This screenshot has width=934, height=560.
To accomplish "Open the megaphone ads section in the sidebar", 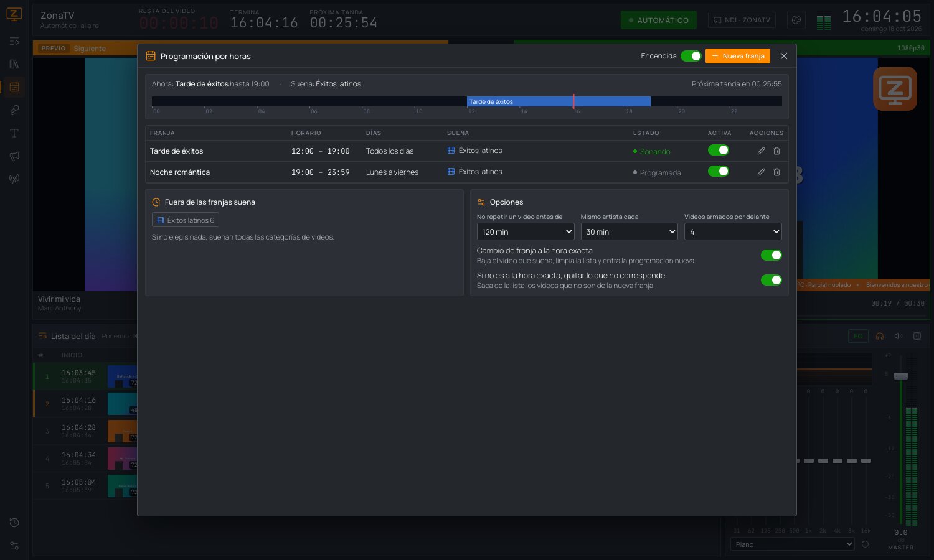I will point(14,156).
